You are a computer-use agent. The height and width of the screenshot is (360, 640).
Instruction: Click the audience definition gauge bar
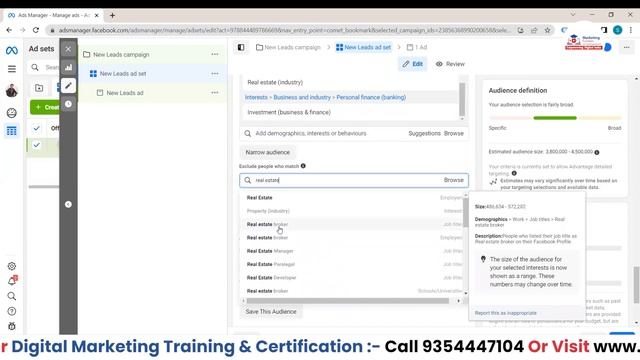point(555,118)
